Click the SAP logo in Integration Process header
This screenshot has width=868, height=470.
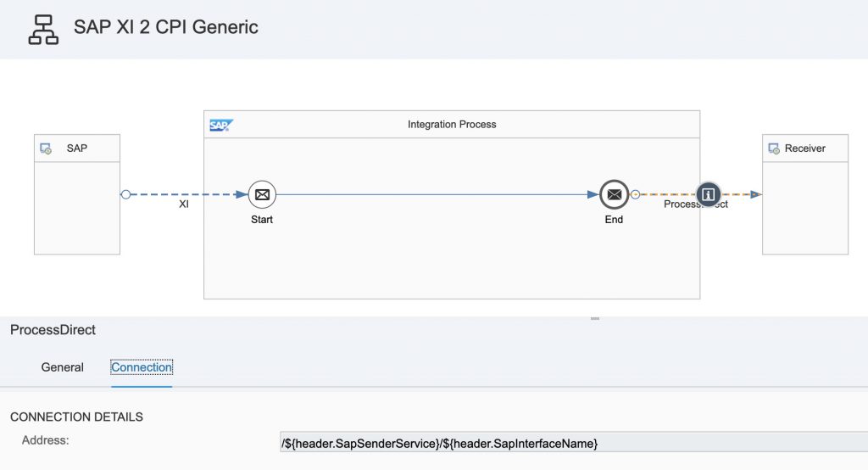coord(220,125)
